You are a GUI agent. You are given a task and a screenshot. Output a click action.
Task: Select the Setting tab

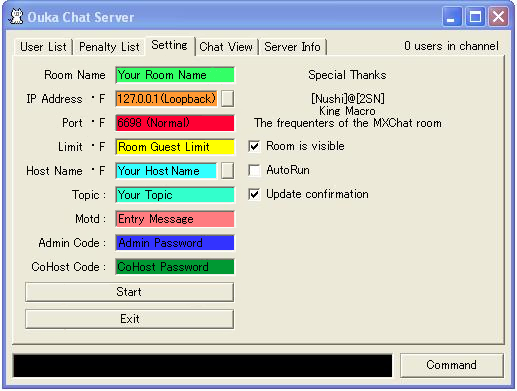tap(169, 45)
